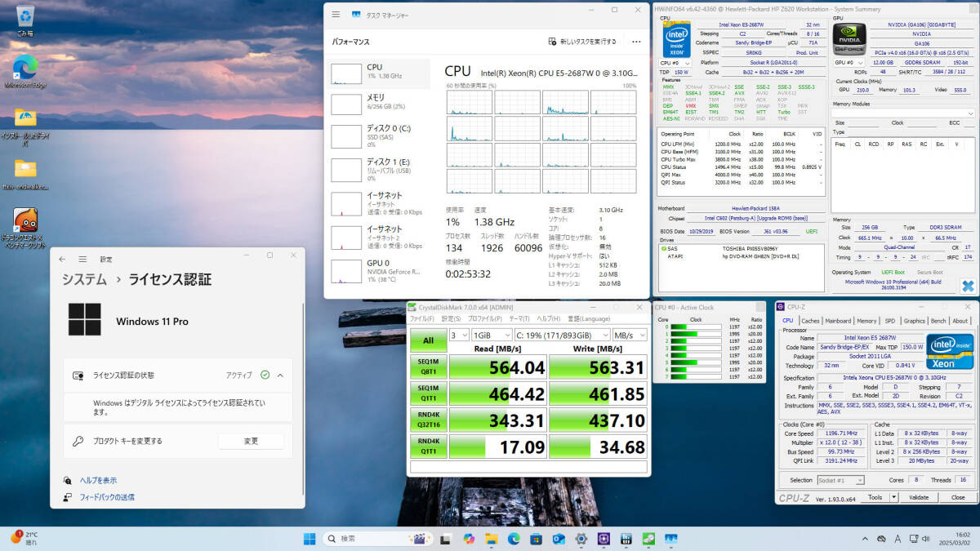
Task: Open CrystalDiskMark Theme (テーマ) menu
Action: click(x=519, y=318)
